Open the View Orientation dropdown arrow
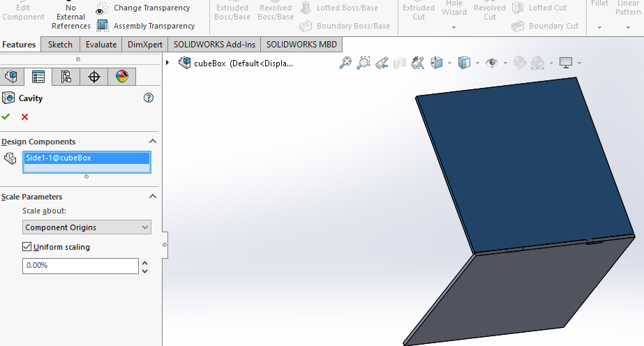Viewport: 644px width, 346px height. [449, 63]
